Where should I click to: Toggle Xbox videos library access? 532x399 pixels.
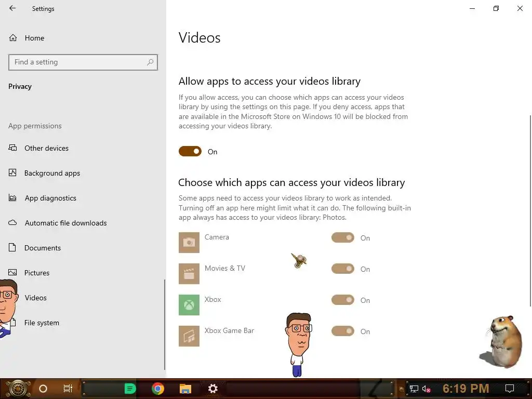[x=343, y=300]
